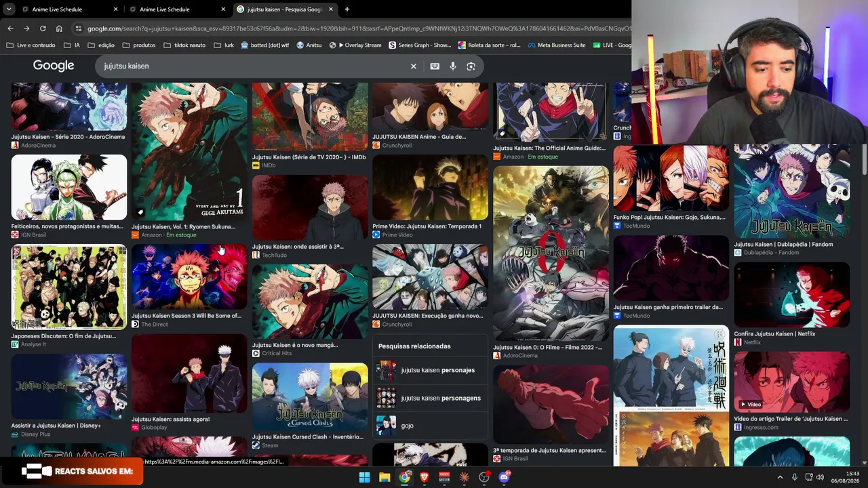Click related search gojo
The image size is (868, 488).
pos(430,426)
